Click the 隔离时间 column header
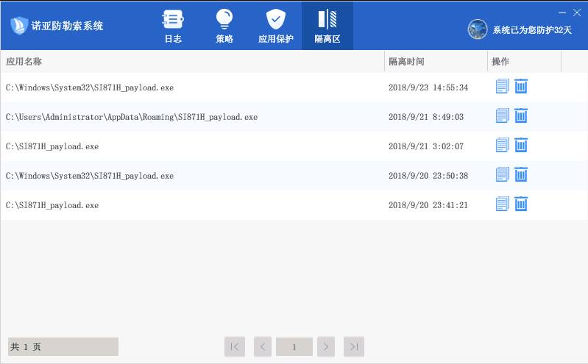Screen dimensions: 588x364 (x=436, y=62)
